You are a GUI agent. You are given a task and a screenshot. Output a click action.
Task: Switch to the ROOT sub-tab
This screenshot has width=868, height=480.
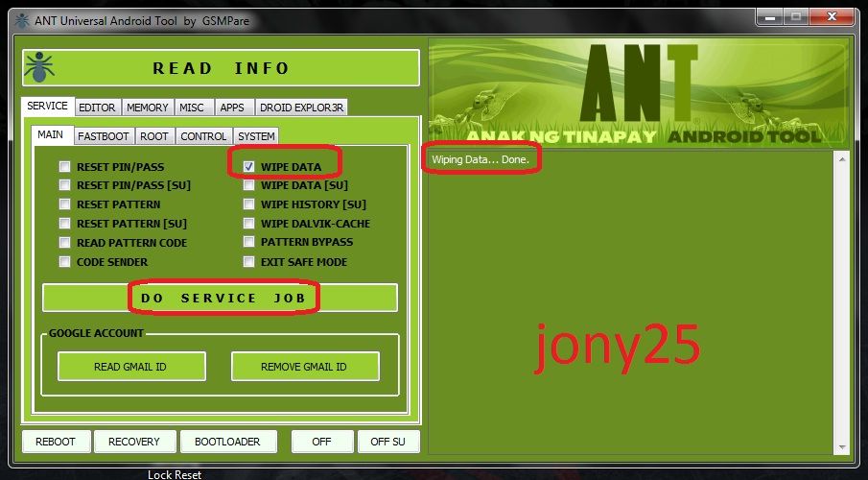point(153,136)
